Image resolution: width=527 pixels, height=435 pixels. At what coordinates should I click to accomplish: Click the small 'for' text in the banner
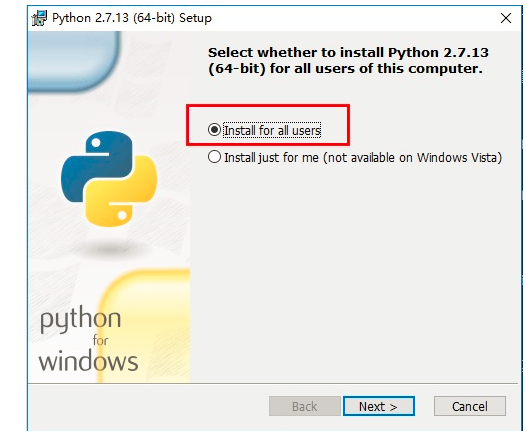tap(100, 340)
